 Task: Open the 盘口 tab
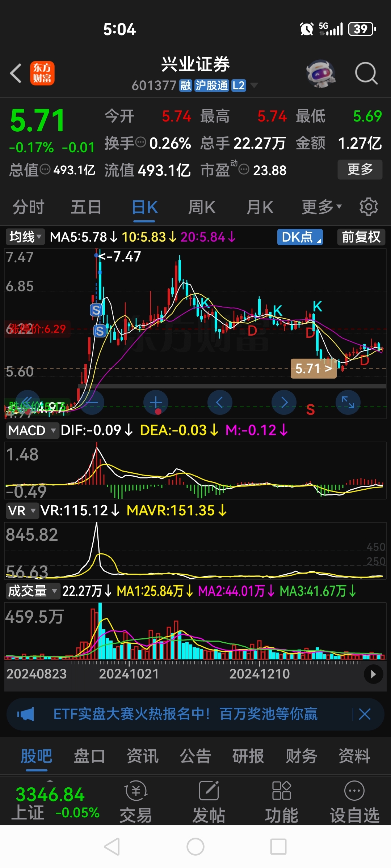click(x=89, y=756)
